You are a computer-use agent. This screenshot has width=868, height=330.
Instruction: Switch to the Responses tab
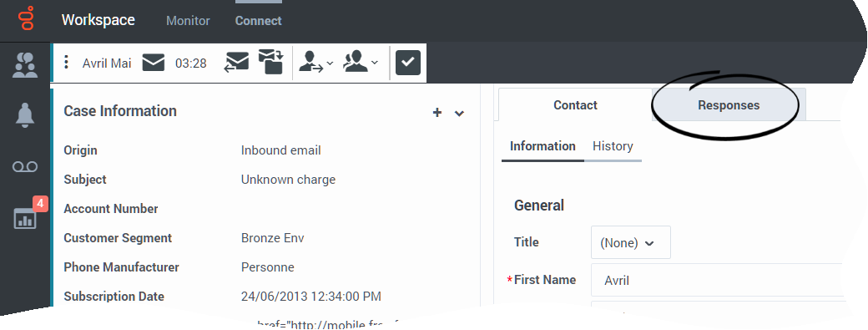tap(729, 105)
